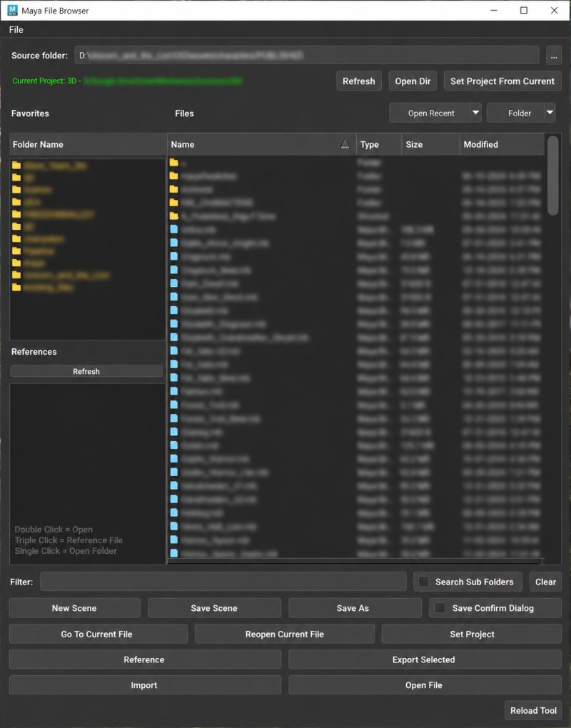The height and width of the screenshot is (728, 571).
Task: Click the Open File button
Action: point(425,685)
